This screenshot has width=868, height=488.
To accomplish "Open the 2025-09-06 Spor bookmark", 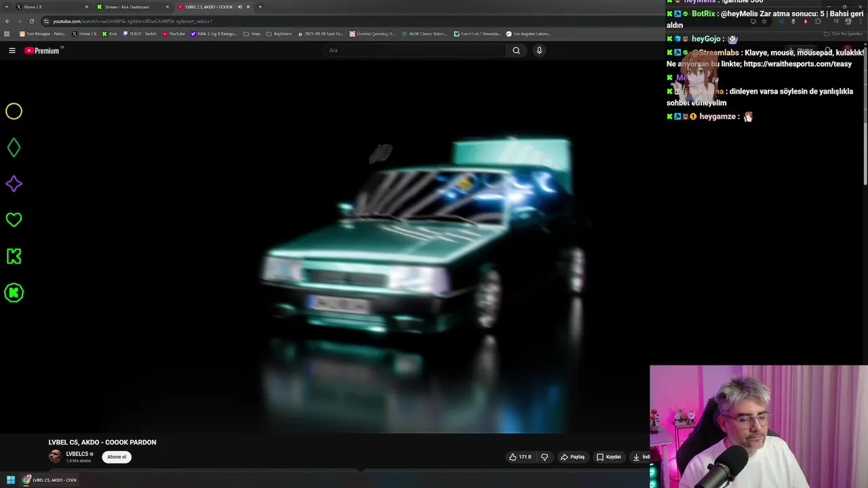I will pyautogui.click(x=321, y=34).
